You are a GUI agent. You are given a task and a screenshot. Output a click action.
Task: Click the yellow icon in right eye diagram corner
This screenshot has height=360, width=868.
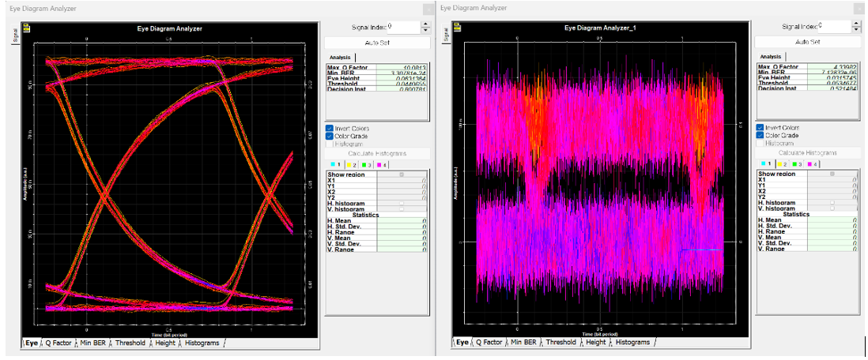tap(456, 28)
